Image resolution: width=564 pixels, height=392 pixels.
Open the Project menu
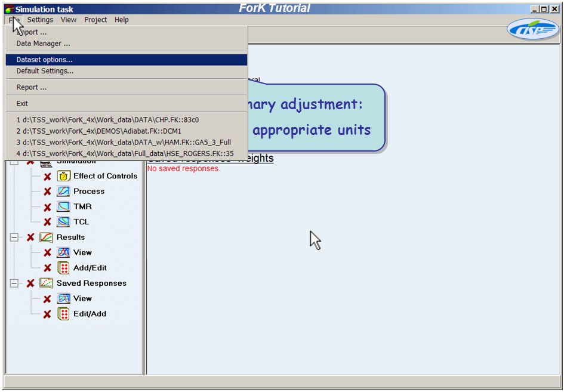click(x=95, y=20)
